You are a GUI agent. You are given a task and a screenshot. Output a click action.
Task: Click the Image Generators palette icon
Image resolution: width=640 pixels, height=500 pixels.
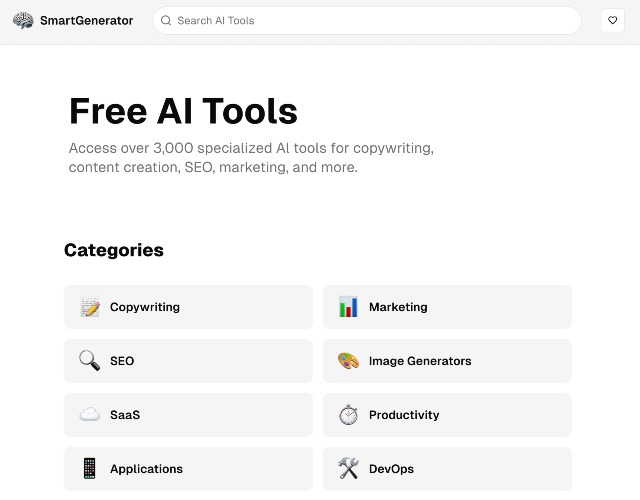pyautogui.click(x=348, y=361)
